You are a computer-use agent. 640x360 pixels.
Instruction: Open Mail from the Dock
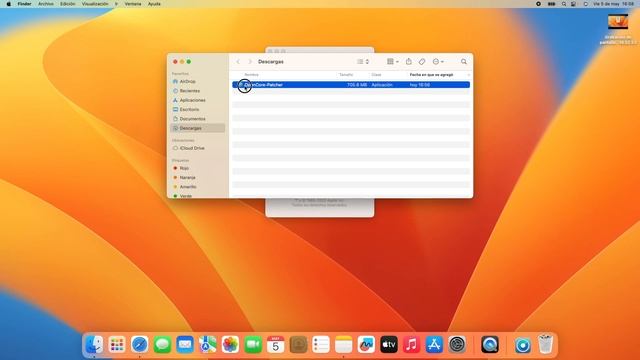[x=185, y=345]
